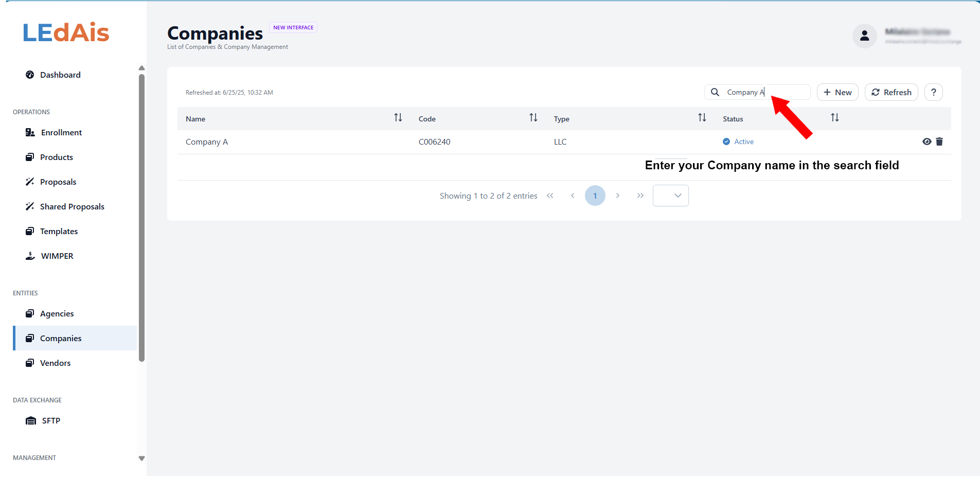Image resolution: width=980 pixels, height=477 pixels.
Task: Click the Enrollment sidebar icon
Action: tap(30, 132)
